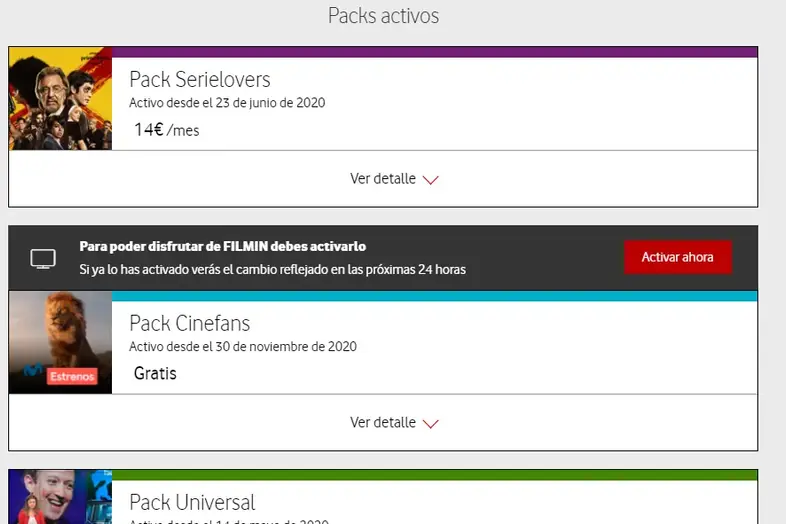786x524 pixels.
Task: Open the Pack Cinefans lion thumbnail
Action: (60, 342)
